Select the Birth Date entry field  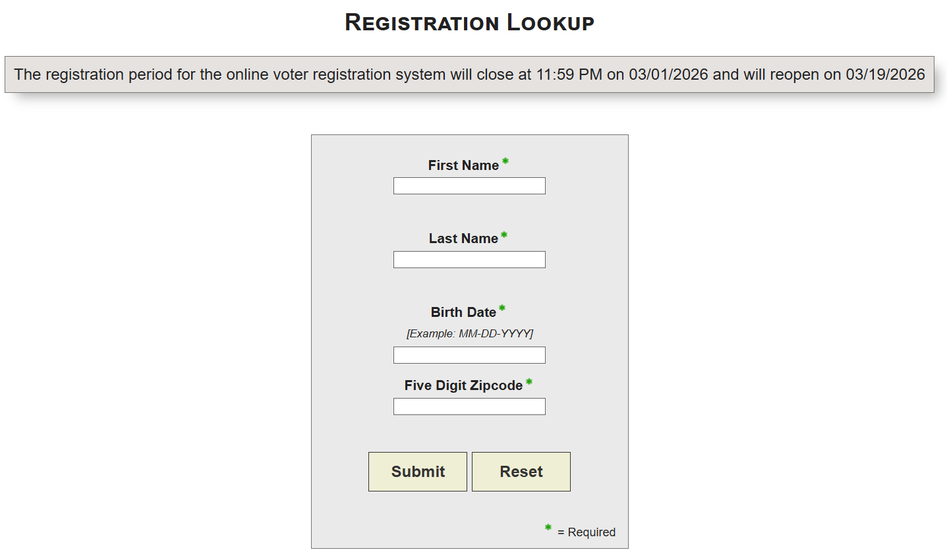point(469,355)
